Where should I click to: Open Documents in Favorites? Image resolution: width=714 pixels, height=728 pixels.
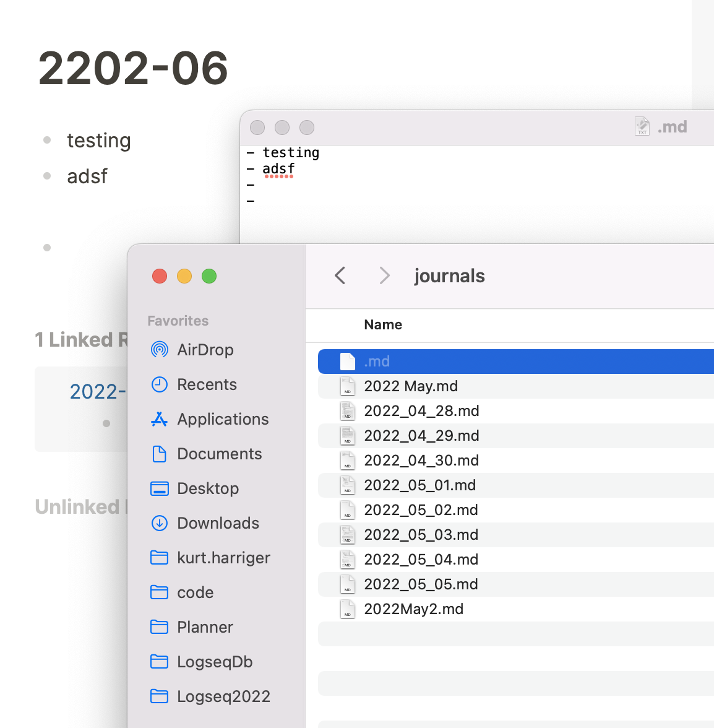point(220,454)
